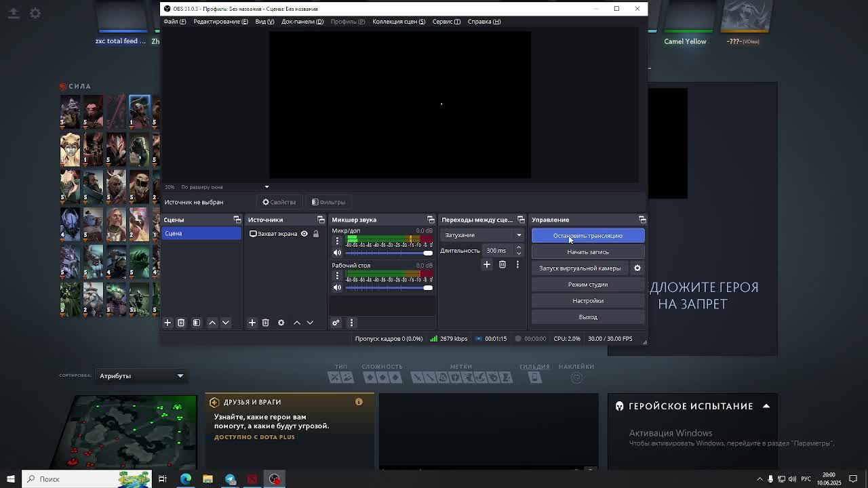Open the Редактирование menu

click(220, 22)
